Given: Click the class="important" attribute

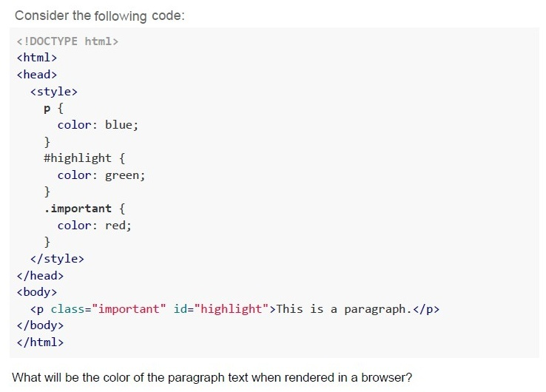Looking at the screenshot, I should pos(108,309).
